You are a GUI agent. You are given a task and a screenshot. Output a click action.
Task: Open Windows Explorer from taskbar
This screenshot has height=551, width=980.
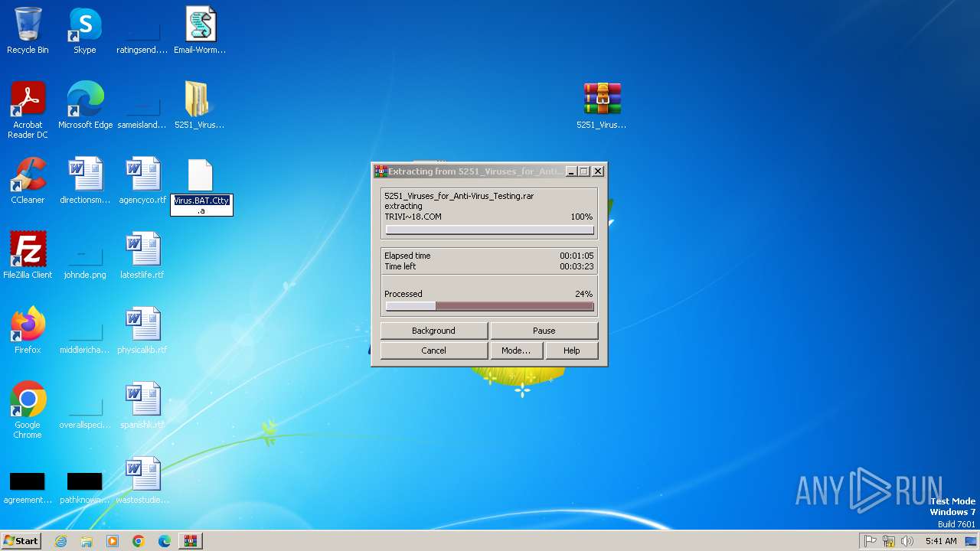tap(87, 541)
